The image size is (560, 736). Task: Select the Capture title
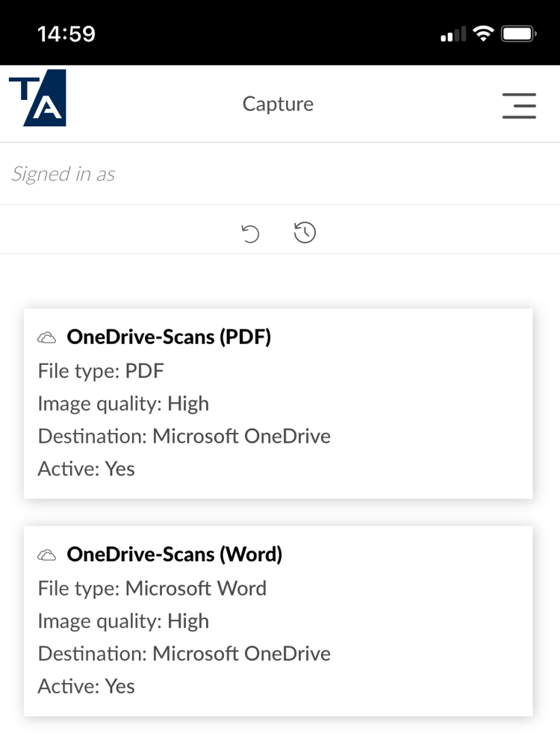click(278, 104)
